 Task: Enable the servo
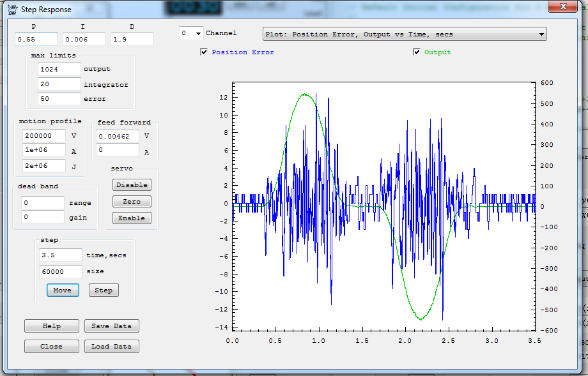point(132,218)
